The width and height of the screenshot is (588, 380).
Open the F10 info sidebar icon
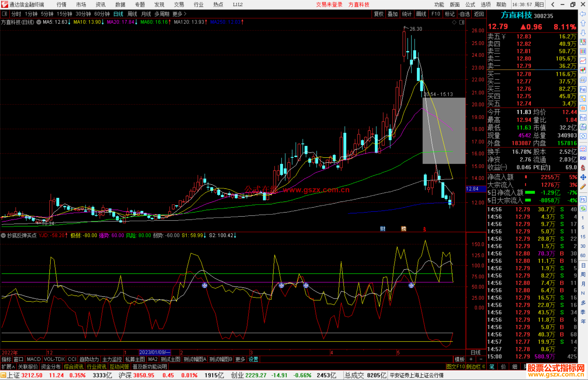point(583,89)
